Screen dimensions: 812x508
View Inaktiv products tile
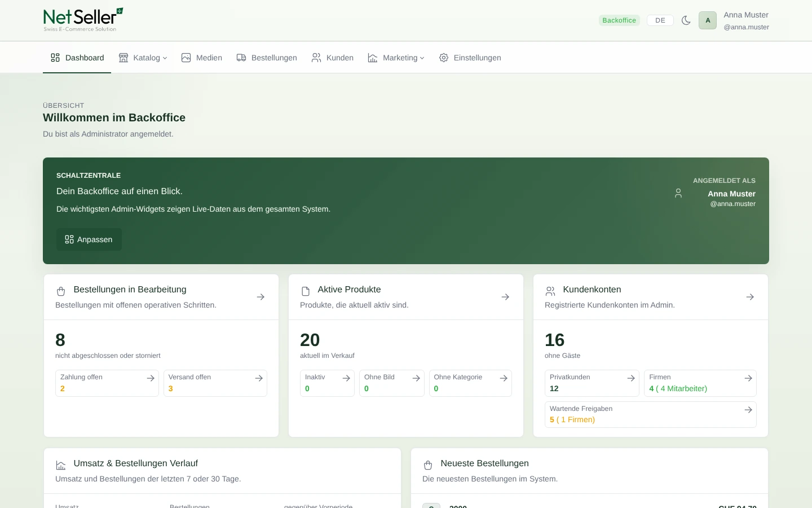click(x=327, y=383)
